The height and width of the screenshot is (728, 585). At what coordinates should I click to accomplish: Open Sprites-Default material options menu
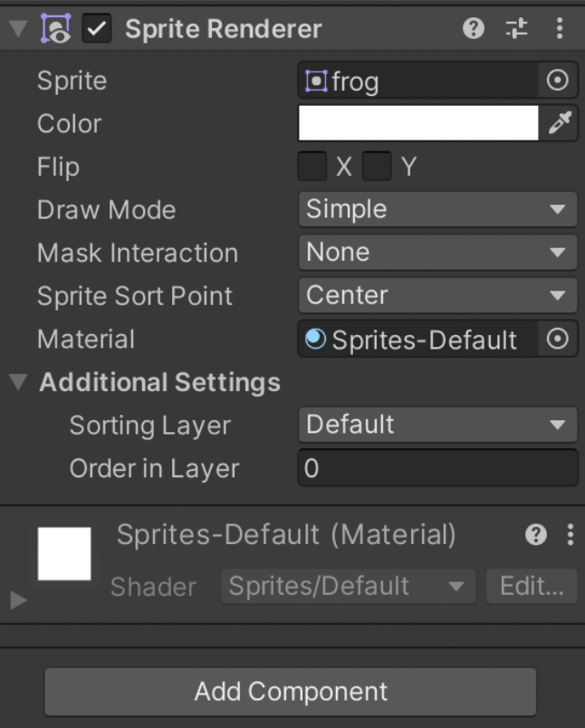click(570, 535)
